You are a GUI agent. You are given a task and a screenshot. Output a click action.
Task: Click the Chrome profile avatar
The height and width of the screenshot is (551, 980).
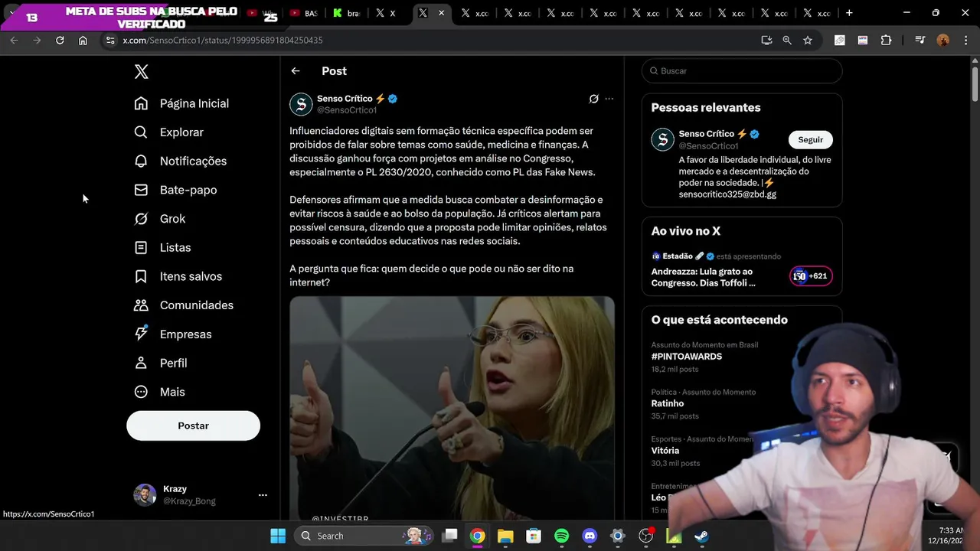[x=943, y=40]
